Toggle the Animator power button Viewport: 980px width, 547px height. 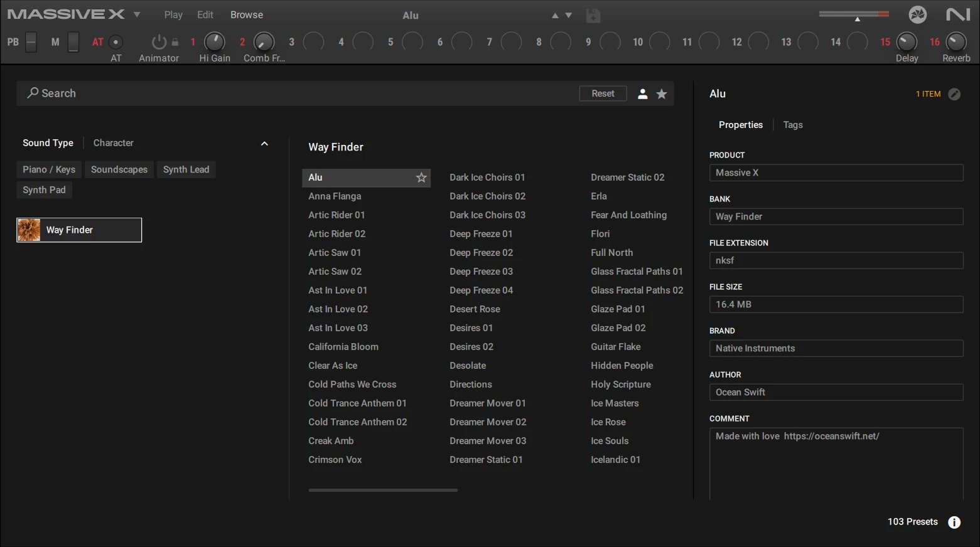159,42
